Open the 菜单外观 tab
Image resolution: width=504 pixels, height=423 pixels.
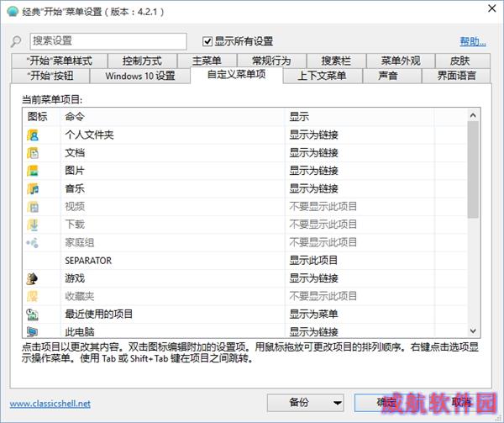(x=401, y=61)
